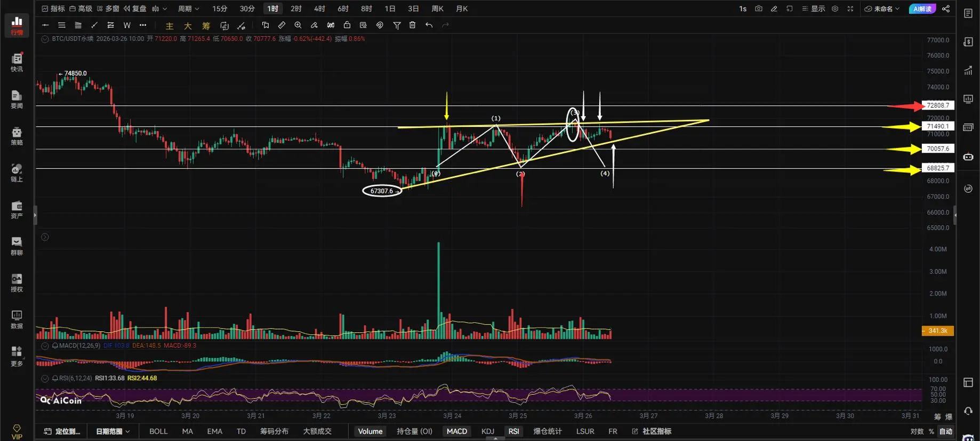Switch to the 周K timeframe
Image resolution: width=980 pixels, height=441 pixels.
tap(437, 9)
